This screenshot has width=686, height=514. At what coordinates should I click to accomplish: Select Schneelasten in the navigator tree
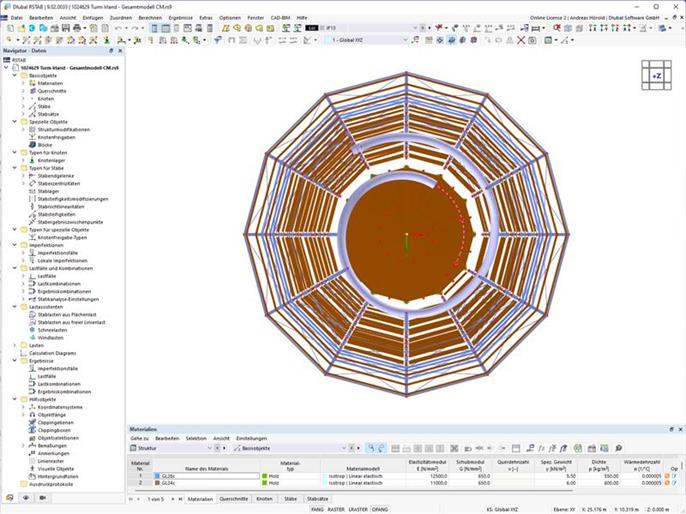pyautogui.click(x=52, y=330)
